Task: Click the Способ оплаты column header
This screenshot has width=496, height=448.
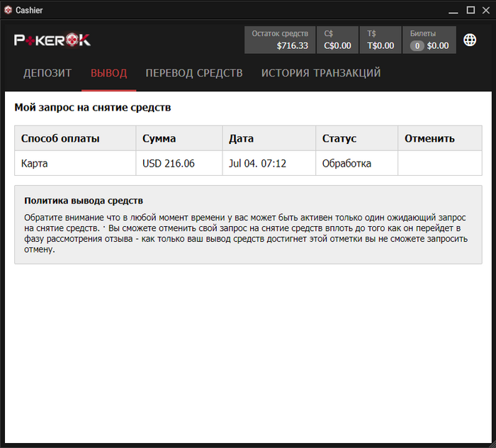Action: 75,138
